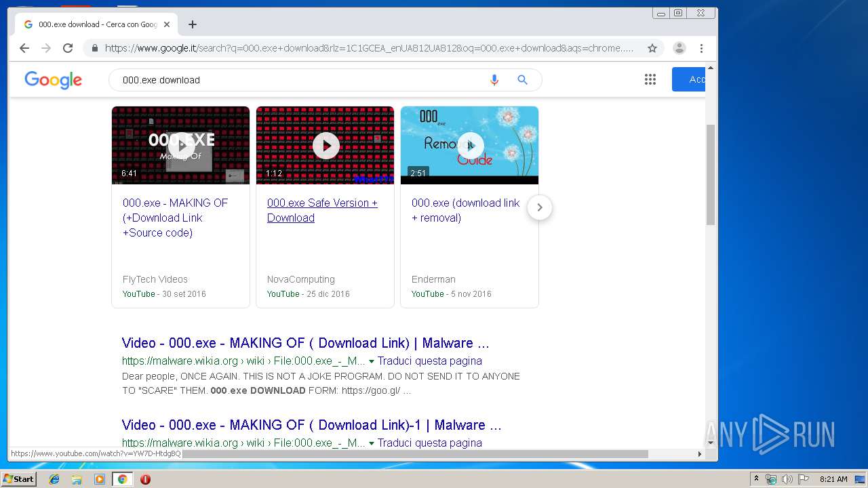Click first 'Traduci questa pagina' link
Viewport: 868px width, 488px height.
(x=430, y=361)
